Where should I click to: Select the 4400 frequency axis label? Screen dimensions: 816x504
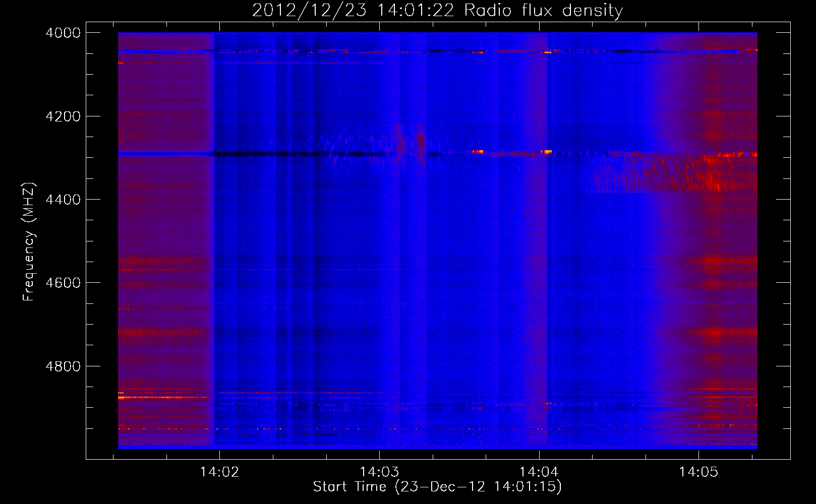[x=63, y=200]
